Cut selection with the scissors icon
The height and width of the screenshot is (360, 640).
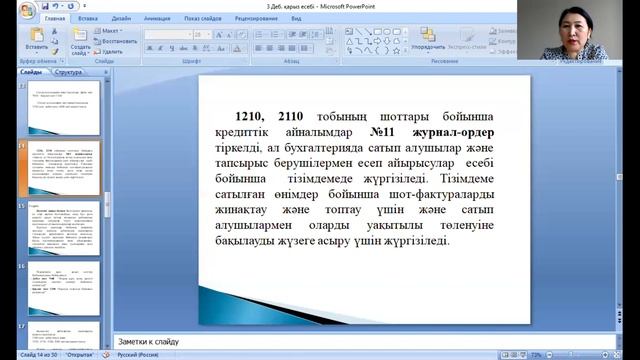pos(55,32)
